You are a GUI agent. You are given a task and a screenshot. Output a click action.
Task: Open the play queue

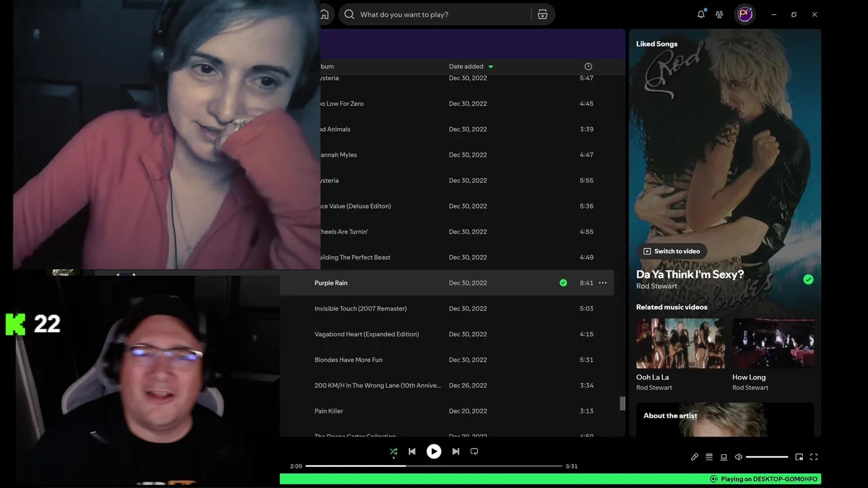coord(709,457)
